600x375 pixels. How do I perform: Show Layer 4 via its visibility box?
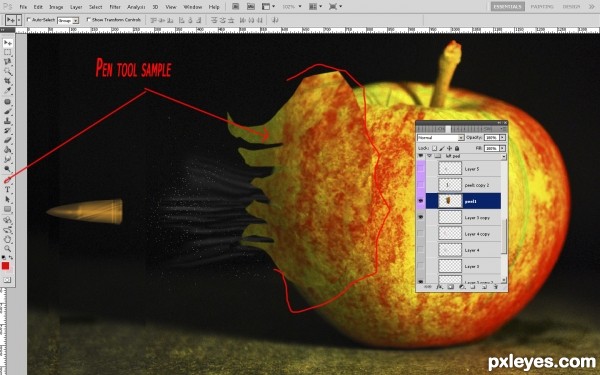(x=421, y=250)
